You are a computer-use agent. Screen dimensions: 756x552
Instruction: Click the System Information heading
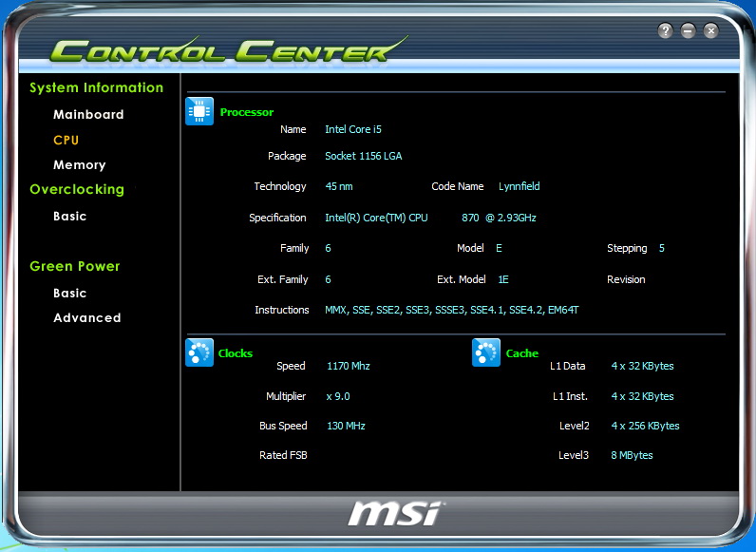click(x=96, y=87)
